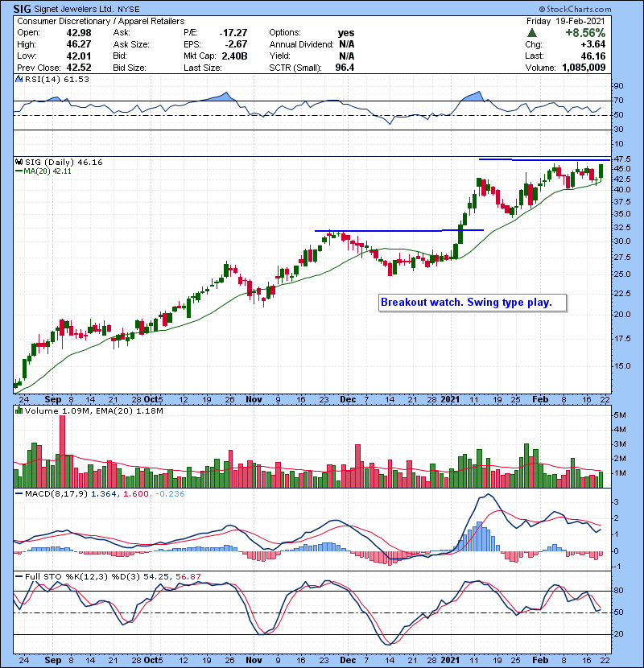Click the final green candlestick for 19-Feb

point(601,171)
